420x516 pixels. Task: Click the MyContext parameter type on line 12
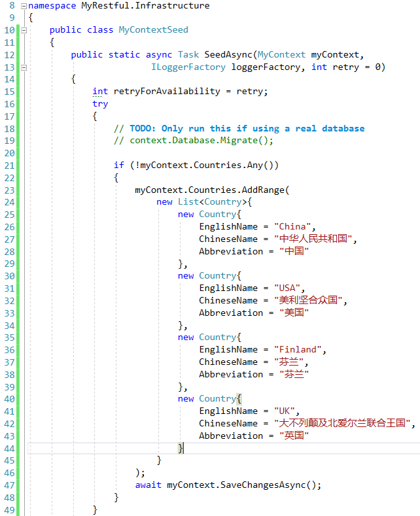click(281, 55)
